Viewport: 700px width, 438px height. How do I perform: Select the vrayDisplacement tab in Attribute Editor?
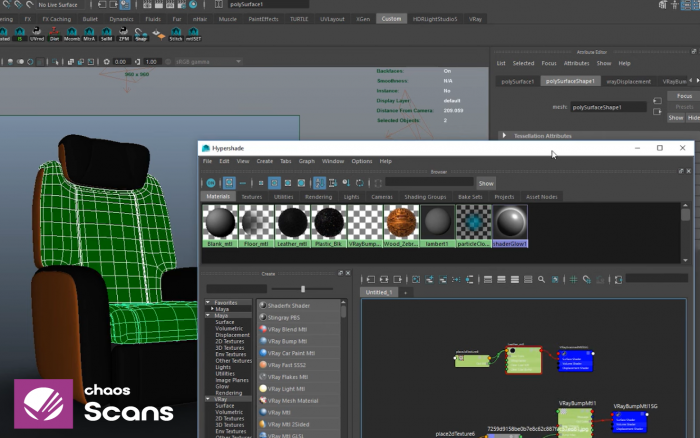[628, 81]
